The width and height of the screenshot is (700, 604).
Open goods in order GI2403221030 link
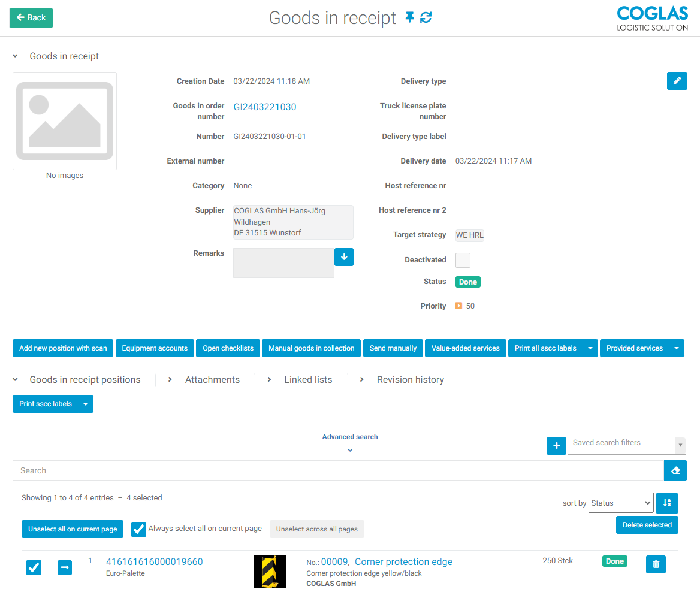coord(264,107)
